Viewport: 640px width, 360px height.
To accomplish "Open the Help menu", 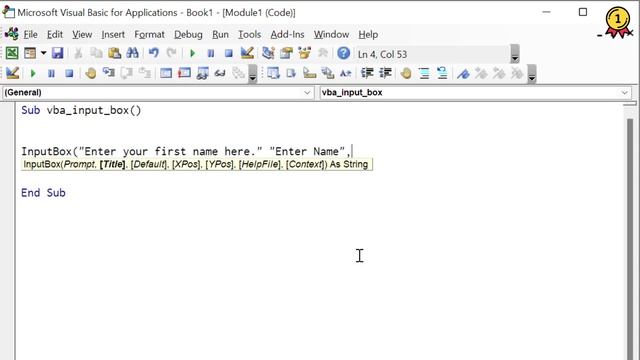I will [368, 35].
